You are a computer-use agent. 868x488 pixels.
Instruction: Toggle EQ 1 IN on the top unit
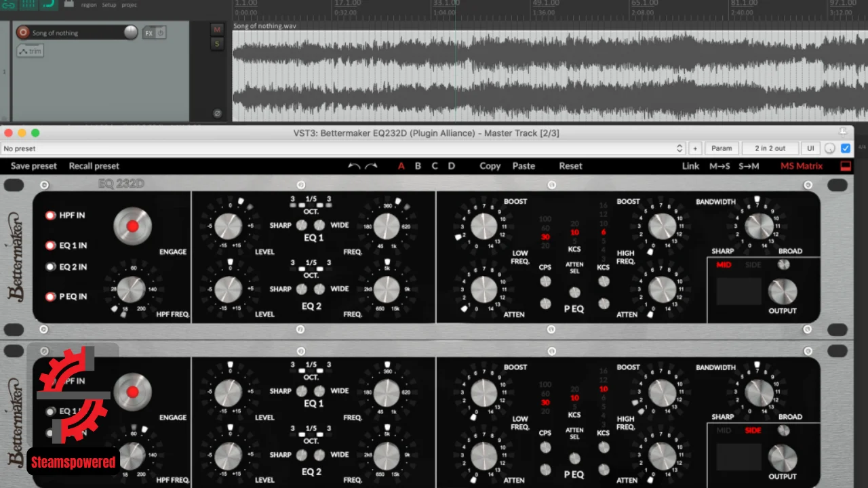50,245
